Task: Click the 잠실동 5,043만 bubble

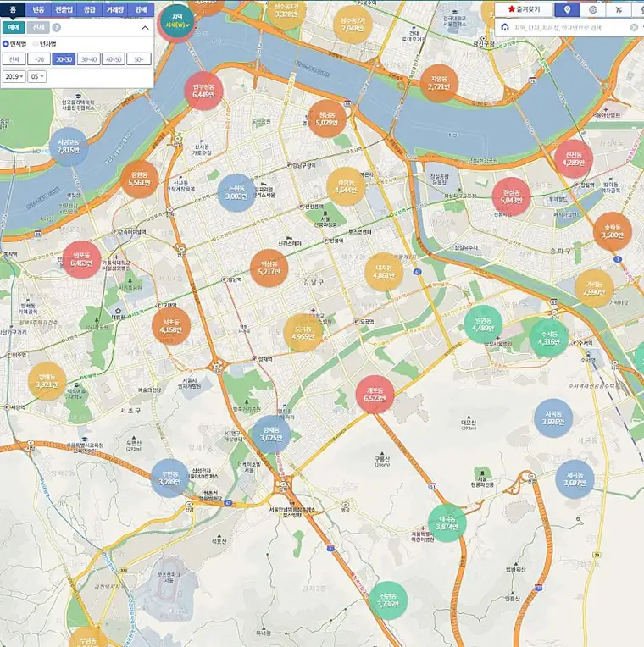Action: click(x=511, y=196)
